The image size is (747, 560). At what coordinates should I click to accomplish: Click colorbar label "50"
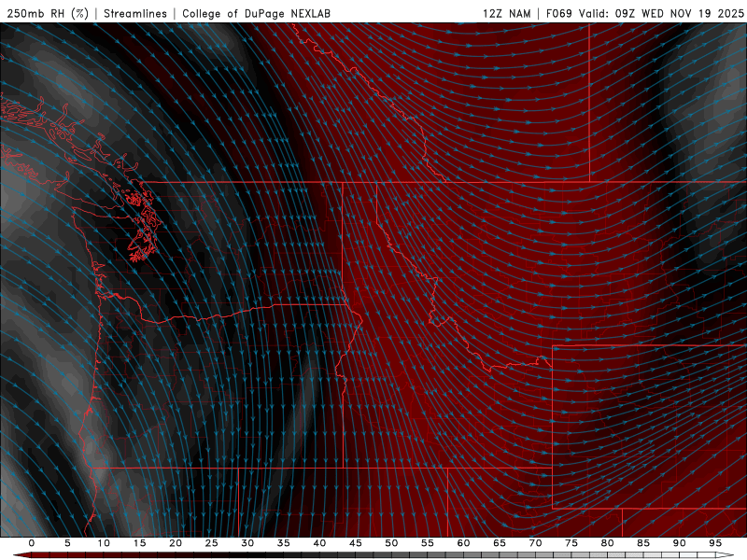pos(391,543)
